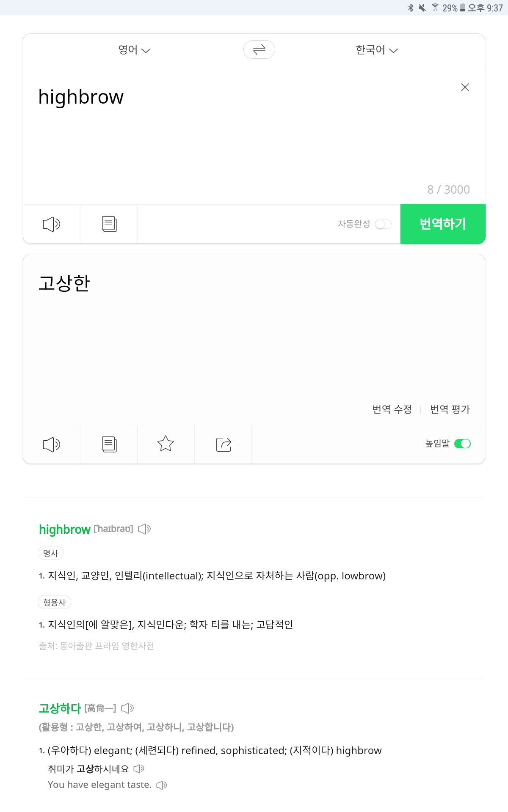
Task: Open the 고상하다 dictionary headword
Action: pos(60,708)
